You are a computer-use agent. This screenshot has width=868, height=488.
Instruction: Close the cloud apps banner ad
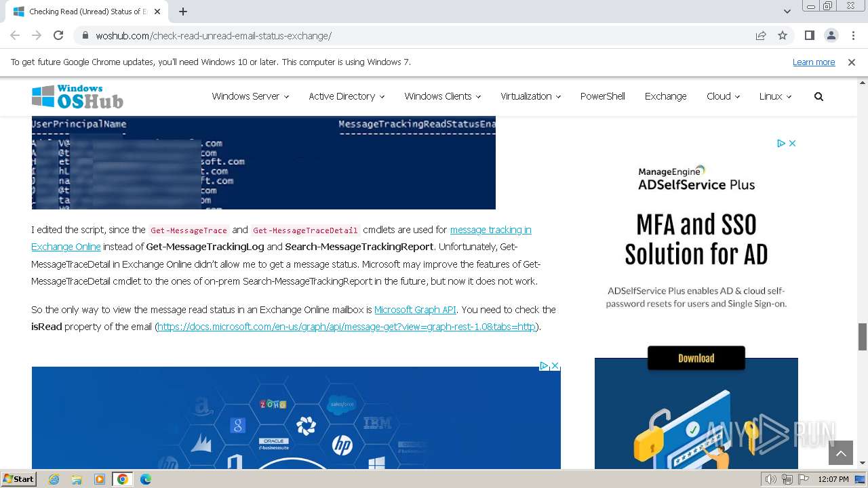click(x=555, y=365)
